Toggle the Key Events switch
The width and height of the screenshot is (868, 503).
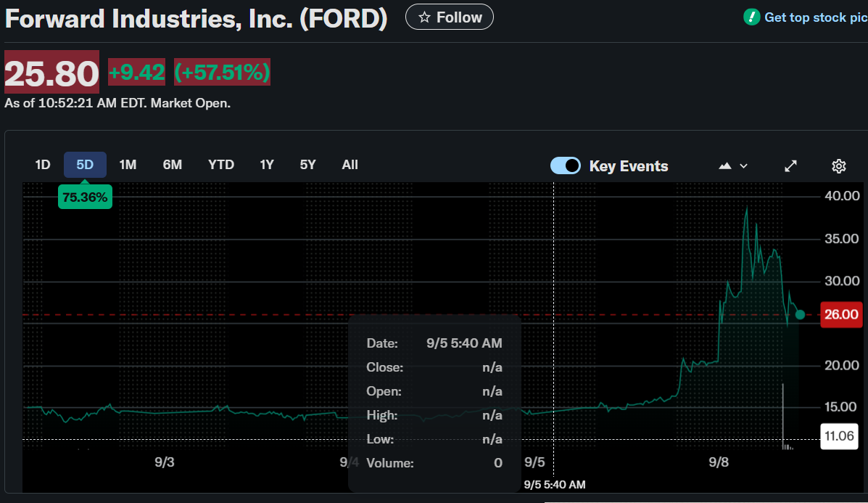(x=565, y=165)
